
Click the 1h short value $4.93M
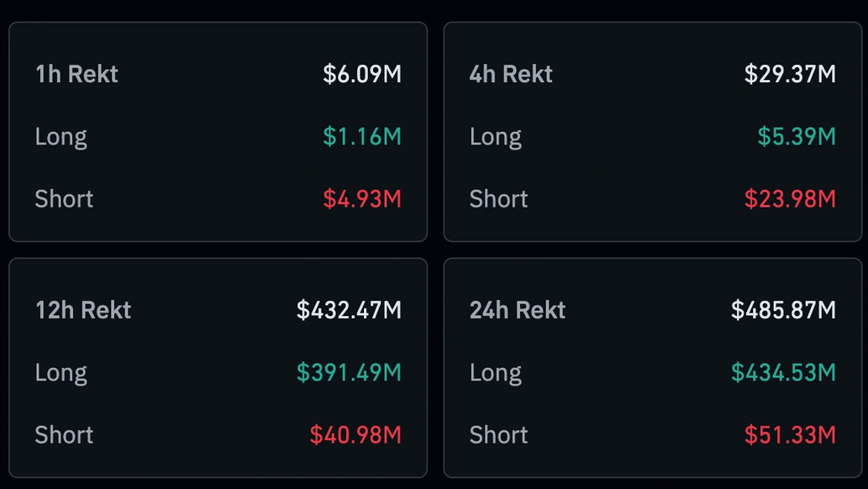tap(362, 199)
